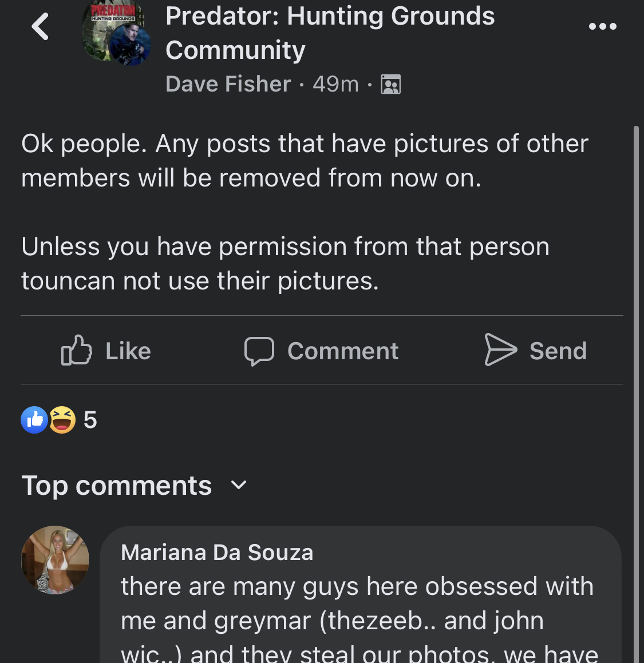Open the three-dot more options menu
The width and height of the screenshot is (644, 663).
603,26
